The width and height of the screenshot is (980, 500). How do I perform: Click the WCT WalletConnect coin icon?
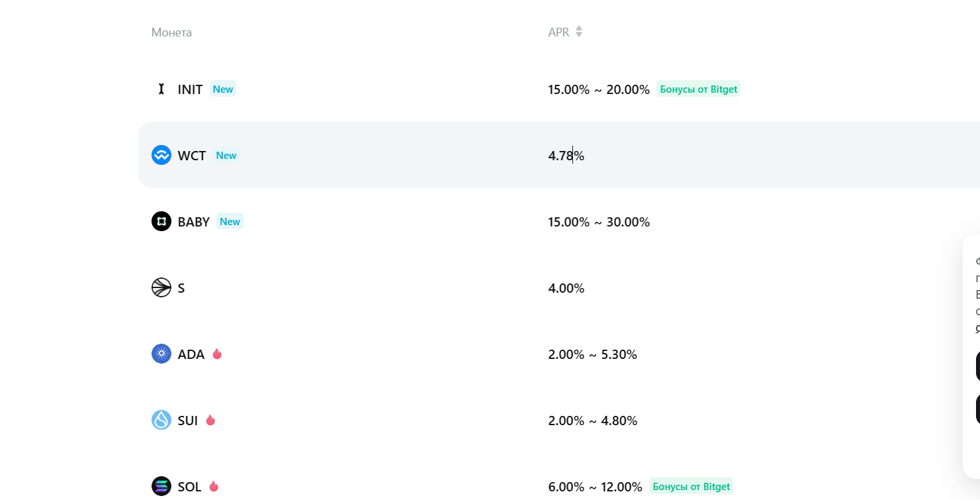pos(161,155)
